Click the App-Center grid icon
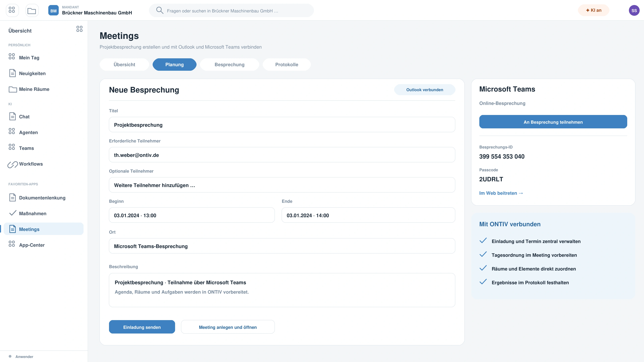 (x=12, y=244)
